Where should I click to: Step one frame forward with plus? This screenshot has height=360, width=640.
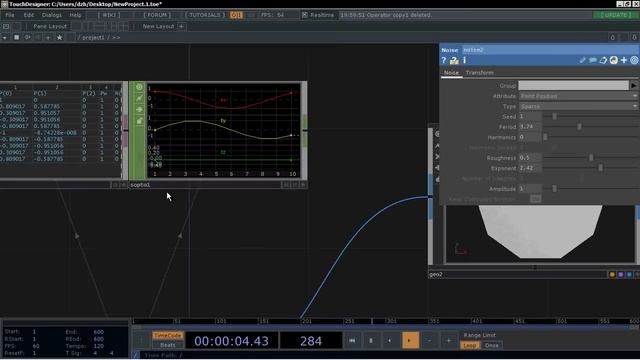click(x=448, y=340)
